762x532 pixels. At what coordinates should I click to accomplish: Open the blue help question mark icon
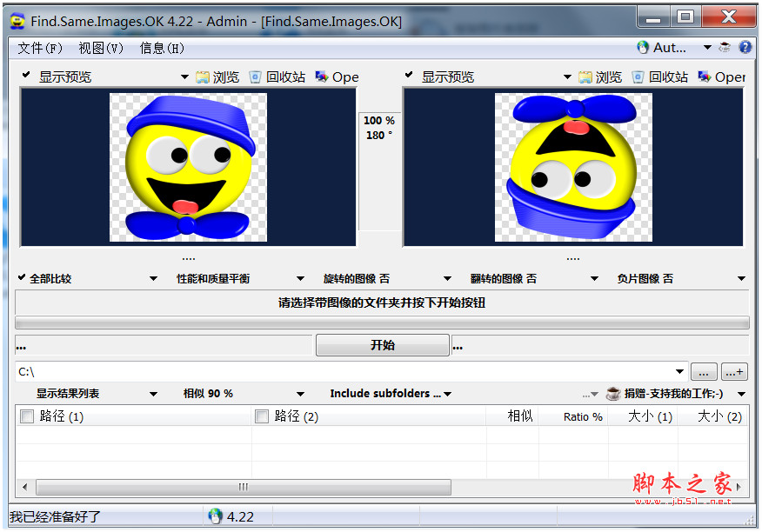pos(745,47)
